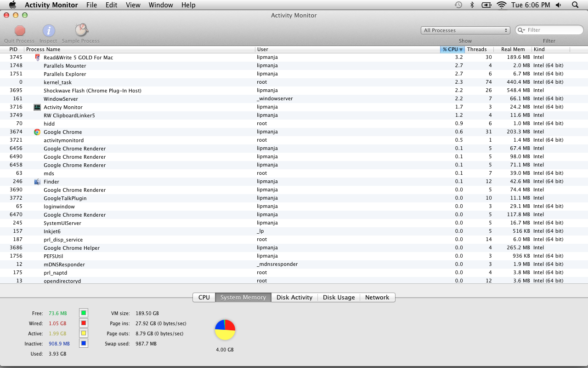The image size is (588, 368).
Task: Select the prl_disp_service process row
Action: tap(294, 240)
